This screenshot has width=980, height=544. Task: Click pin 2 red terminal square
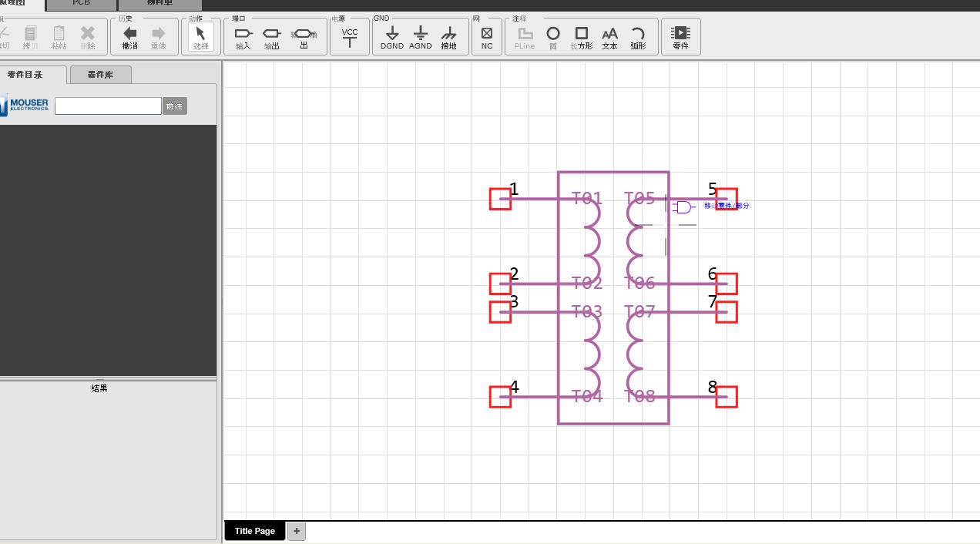[x=500, y=284]
